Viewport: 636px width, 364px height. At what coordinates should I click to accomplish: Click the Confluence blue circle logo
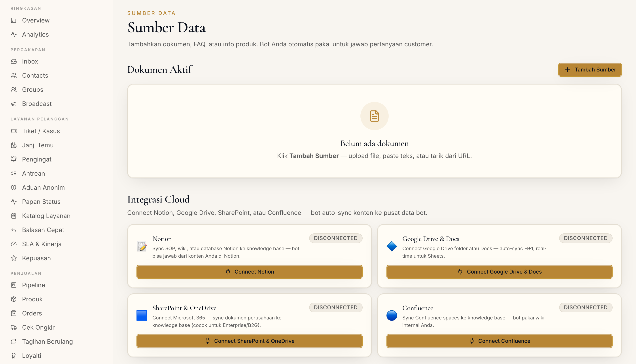(392, 315)
